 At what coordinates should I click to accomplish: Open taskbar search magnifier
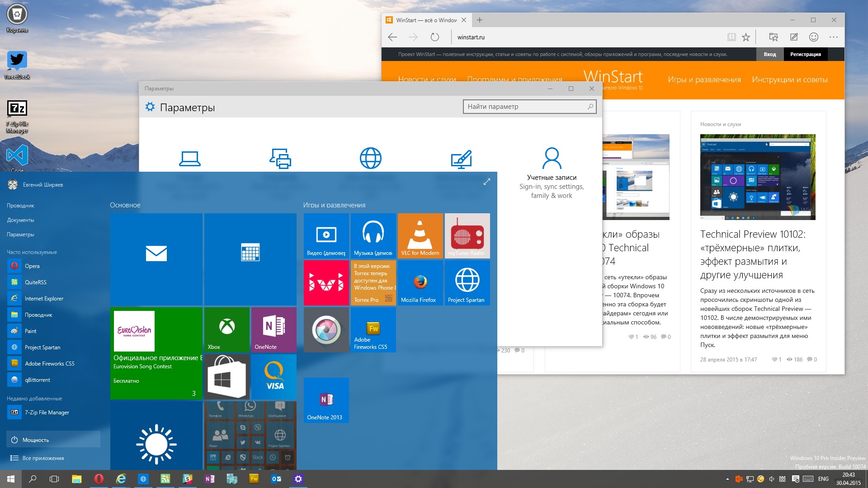33,479
